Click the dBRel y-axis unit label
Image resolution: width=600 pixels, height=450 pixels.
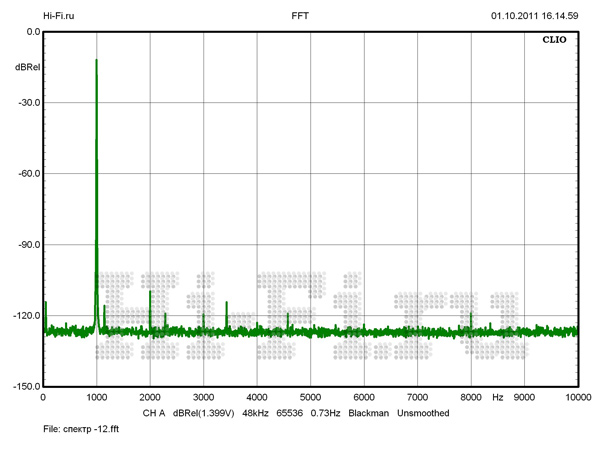(27, 66)
